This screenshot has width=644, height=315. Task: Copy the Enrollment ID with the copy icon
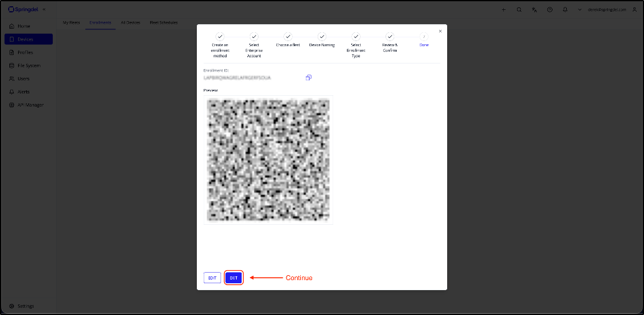pos(308,77)
